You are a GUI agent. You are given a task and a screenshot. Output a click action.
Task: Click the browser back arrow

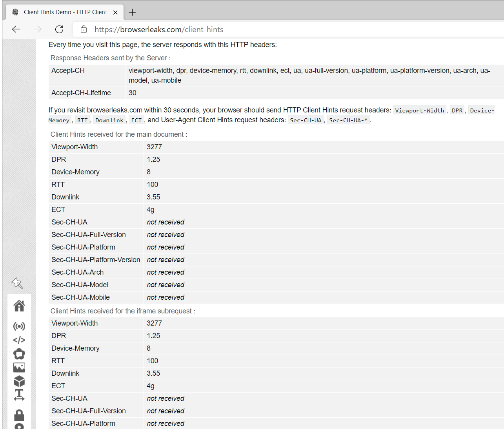(16, 29)
